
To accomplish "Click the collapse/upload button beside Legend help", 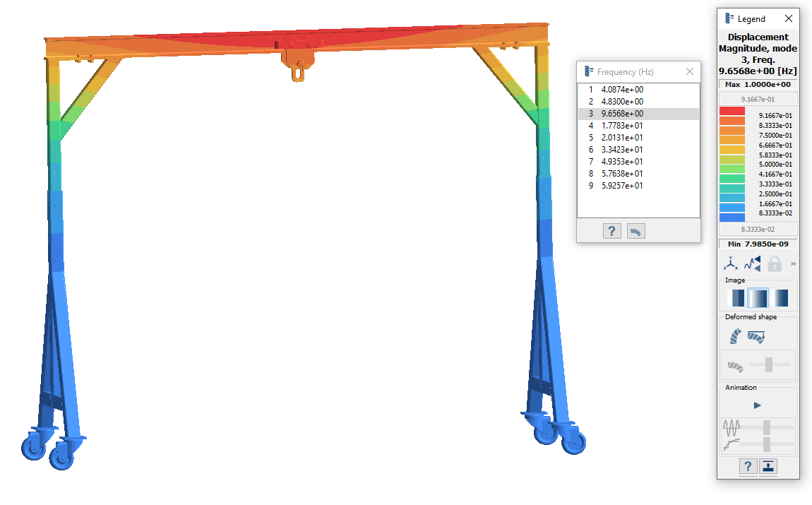I will [768, 467].
